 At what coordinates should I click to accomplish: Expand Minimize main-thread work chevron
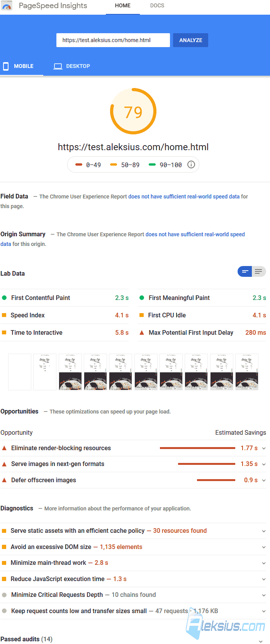(x=264, y=563)
